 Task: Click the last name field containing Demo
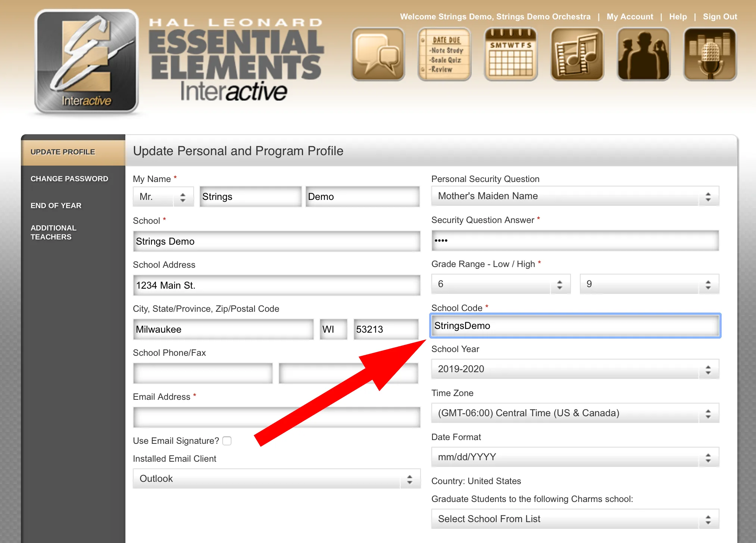click(x=362, y=197)
